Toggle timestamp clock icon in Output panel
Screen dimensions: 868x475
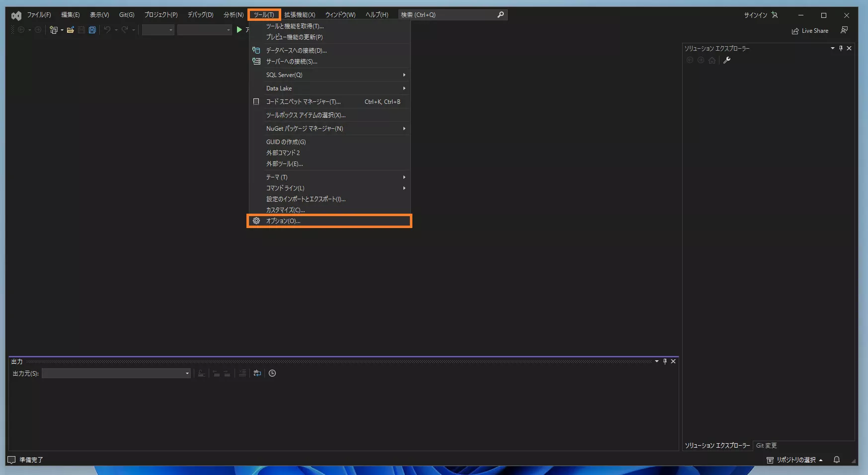(x=272, y=373)
